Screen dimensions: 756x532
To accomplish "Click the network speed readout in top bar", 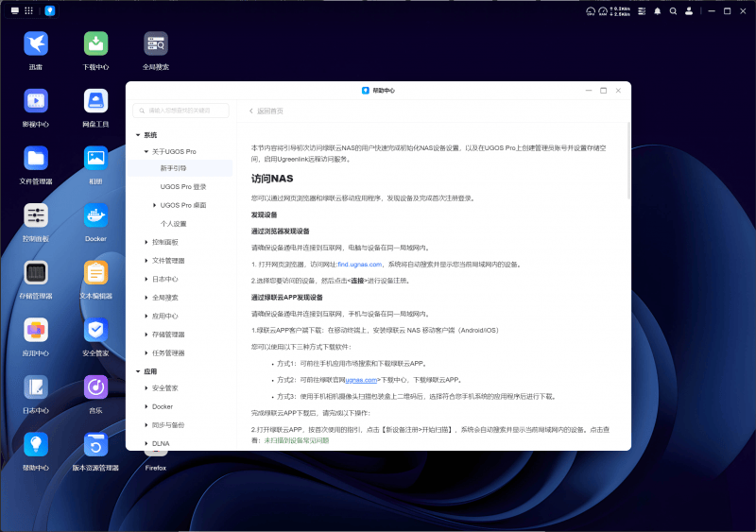I will pos(620,11).
